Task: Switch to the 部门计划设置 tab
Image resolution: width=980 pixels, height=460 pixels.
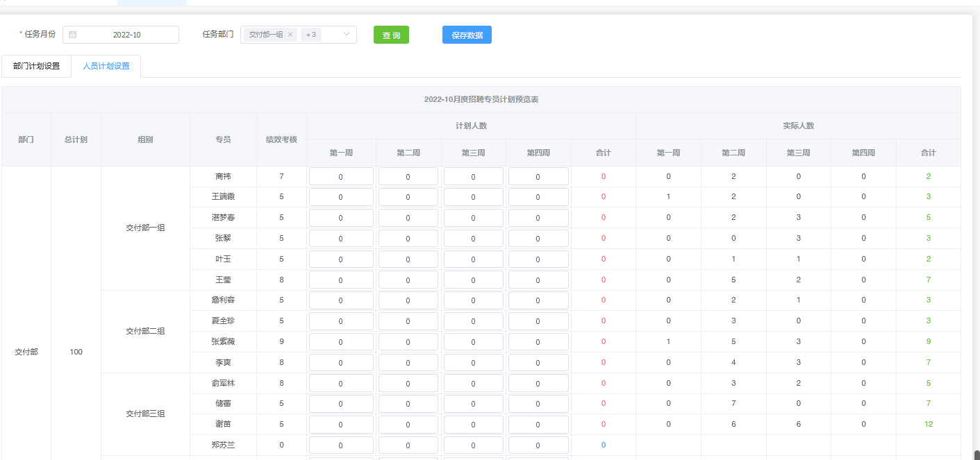Action: click(36, 67)
